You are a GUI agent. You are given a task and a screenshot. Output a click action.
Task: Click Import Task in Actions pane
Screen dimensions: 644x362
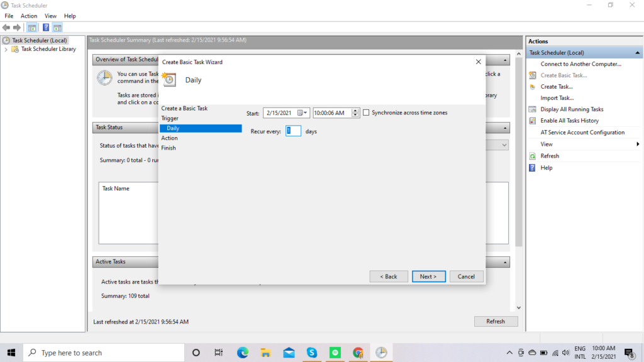(x=557, y=98)
